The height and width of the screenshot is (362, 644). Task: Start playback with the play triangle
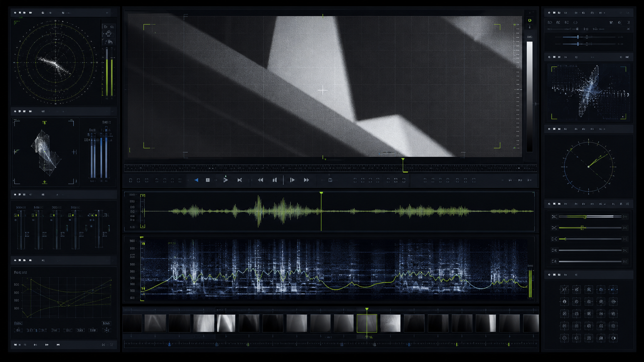tap(226, 180)
